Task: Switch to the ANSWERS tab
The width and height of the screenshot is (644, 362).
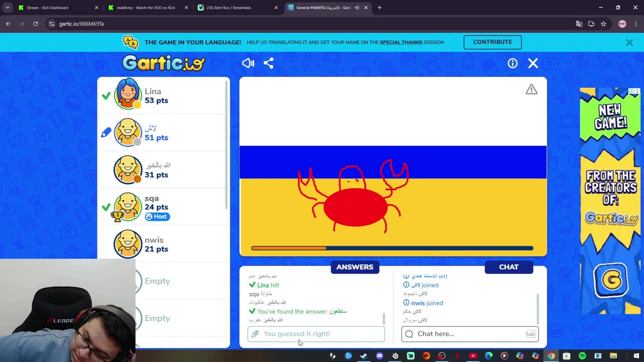Action: [x=355, y=267]
